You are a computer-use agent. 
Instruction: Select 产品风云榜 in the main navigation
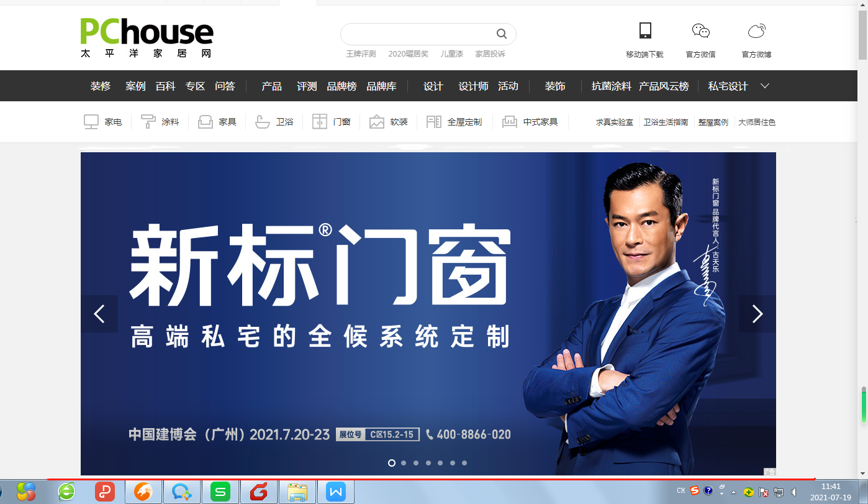[664, 86]
